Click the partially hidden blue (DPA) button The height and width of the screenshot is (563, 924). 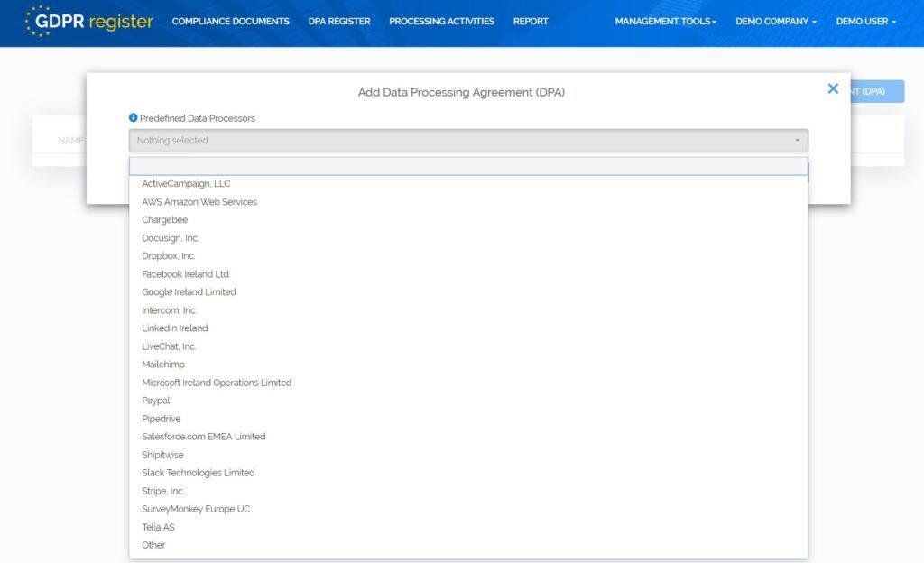[x=877, y=91]
